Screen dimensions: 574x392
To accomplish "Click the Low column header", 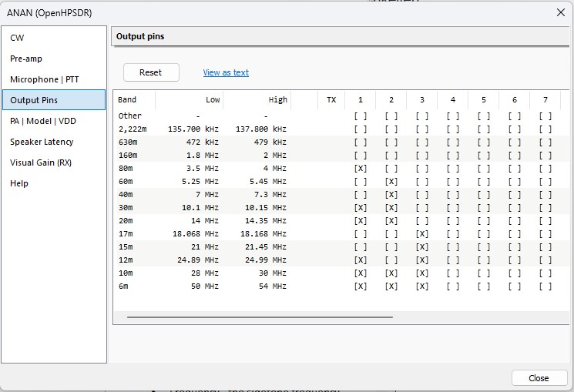I will (x=190, y=100).
